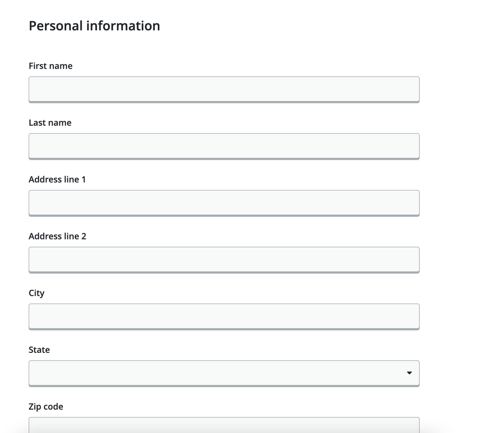504x433 pixels.
Task: Enter the street address first line box
Action: pos(224,203)
